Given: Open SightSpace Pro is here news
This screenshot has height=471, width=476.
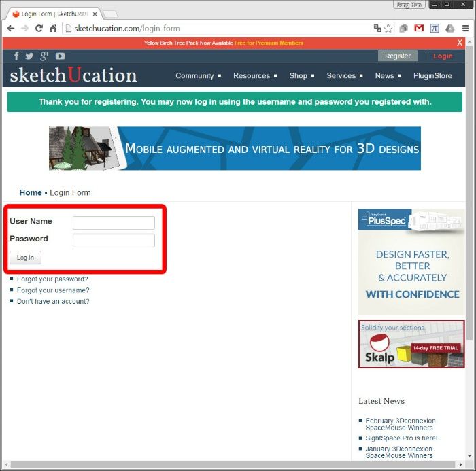Looking at the screenshot, I should [401, 438].
